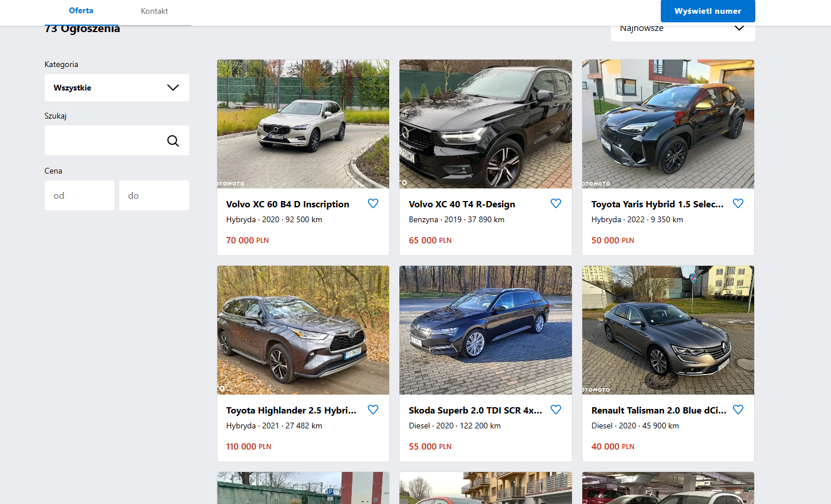Image resolution: width=831 pixels, height=504 pixels.
Task: Click the 55 000 PLN price
Action: tap(430, 447)
